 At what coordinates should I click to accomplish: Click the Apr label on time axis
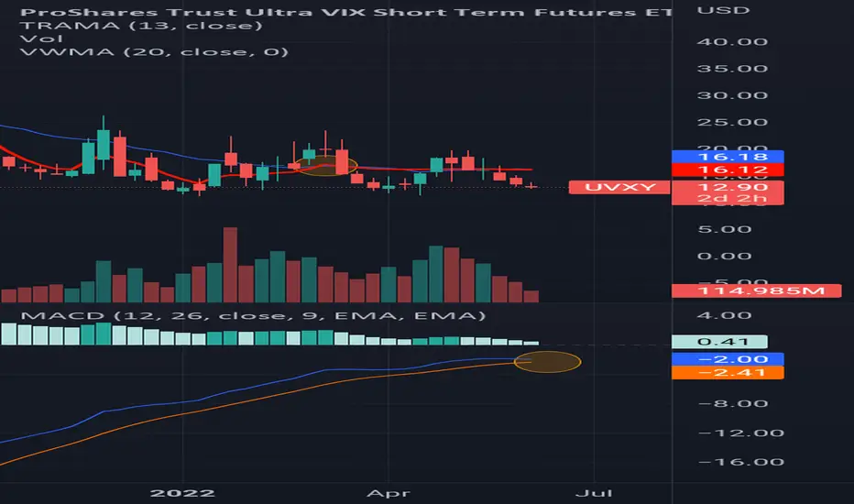[388, 494]
